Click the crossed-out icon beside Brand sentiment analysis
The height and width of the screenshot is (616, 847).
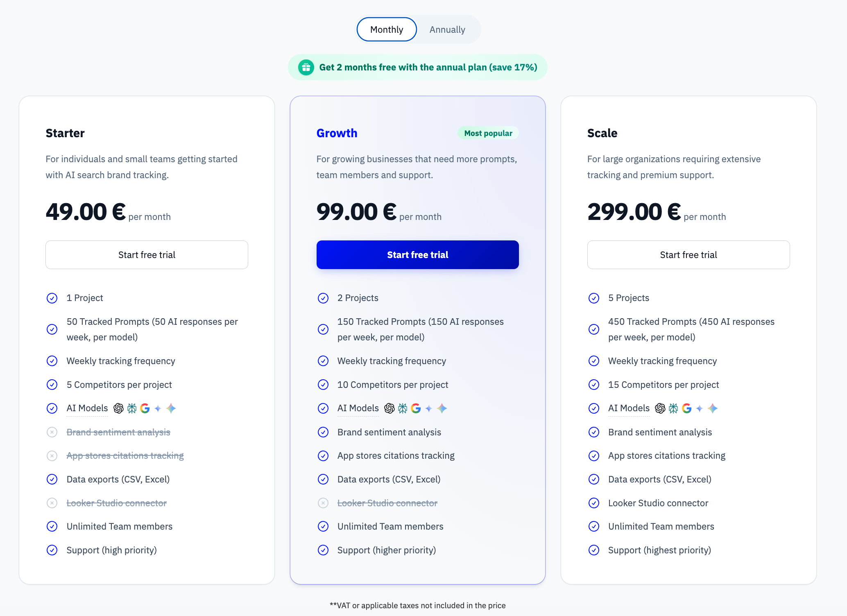click(52, 432)
